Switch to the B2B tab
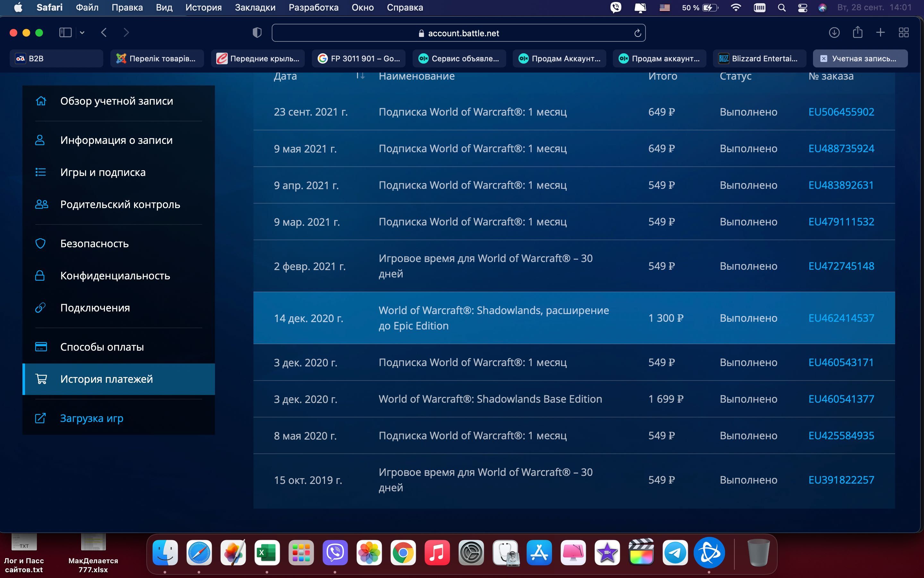This screenshot has height=578, width=924. [56, 58]
